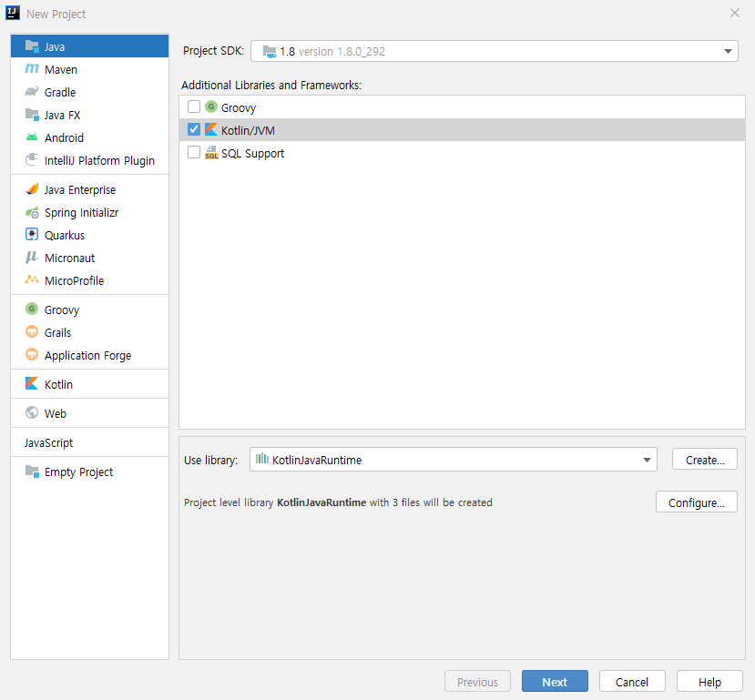Image resolution: width=755 pixels, height=700 pixels.
Task: Click the Grails label
Action: click(57, 333)
